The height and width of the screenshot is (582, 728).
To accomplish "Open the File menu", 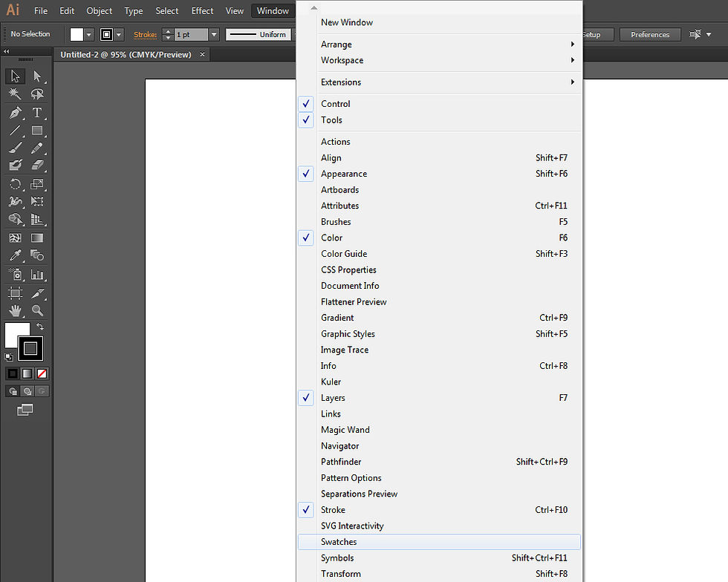I will (41, 10).
